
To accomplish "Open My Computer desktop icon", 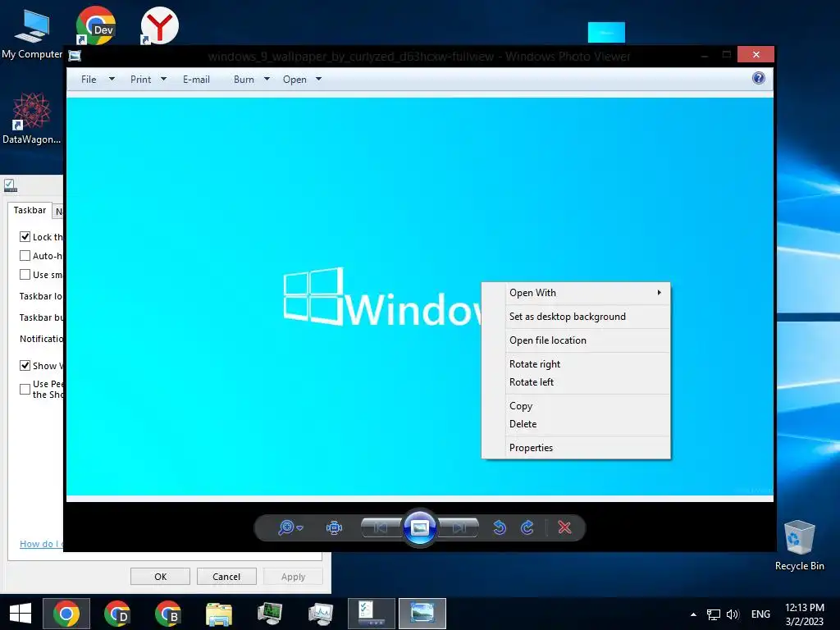I will coord(32,33).
